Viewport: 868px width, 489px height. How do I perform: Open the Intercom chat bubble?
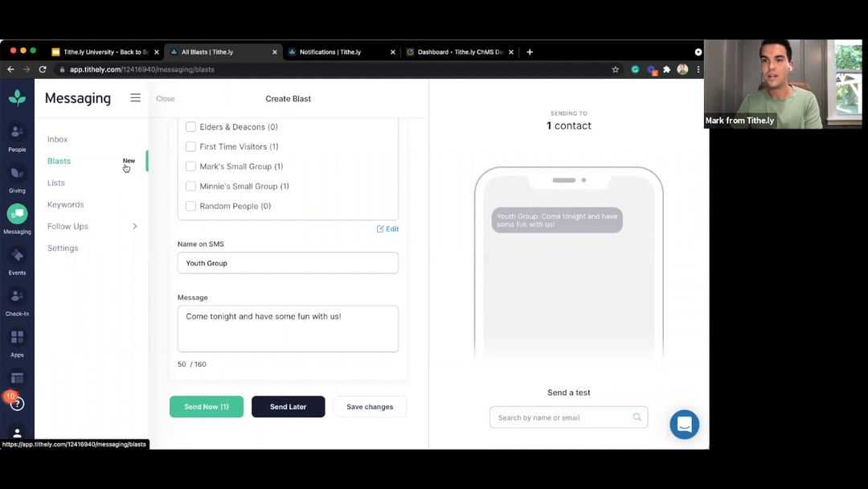tap(684, 424)
